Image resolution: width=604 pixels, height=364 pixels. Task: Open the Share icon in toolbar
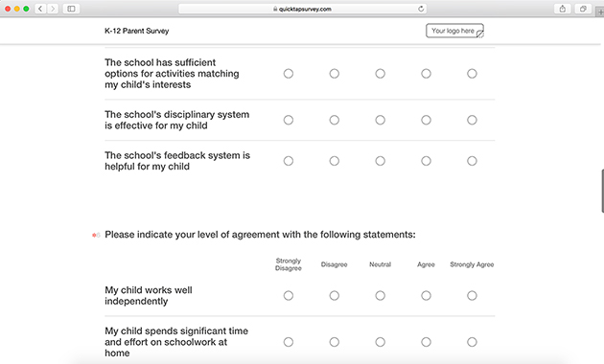click(x=563, y=9)
